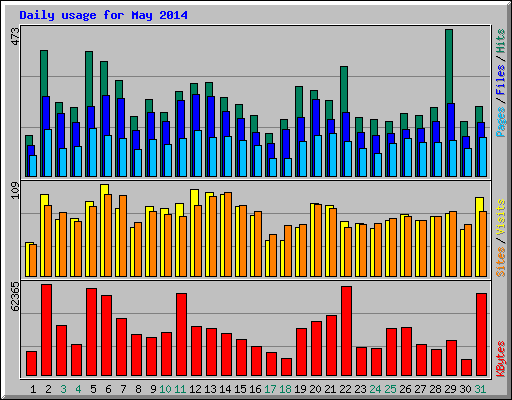Click the red KBytes bar for day 30
Screen dimensions: 512x400
coord(466,367)
